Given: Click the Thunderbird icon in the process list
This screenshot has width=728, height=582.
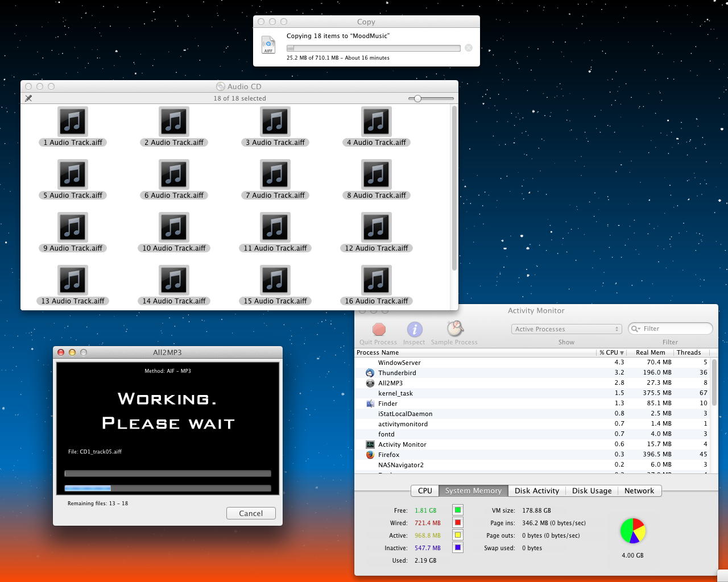Looking at the screenshot, I should [x=370, y=373].
